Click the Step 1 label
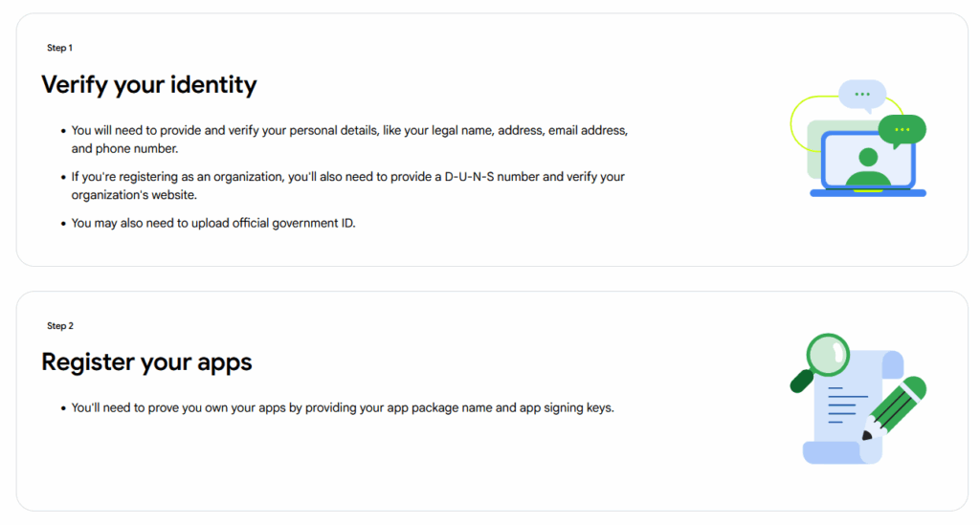Viewport: 980px width, 525px height. click(x=60, y=48)
